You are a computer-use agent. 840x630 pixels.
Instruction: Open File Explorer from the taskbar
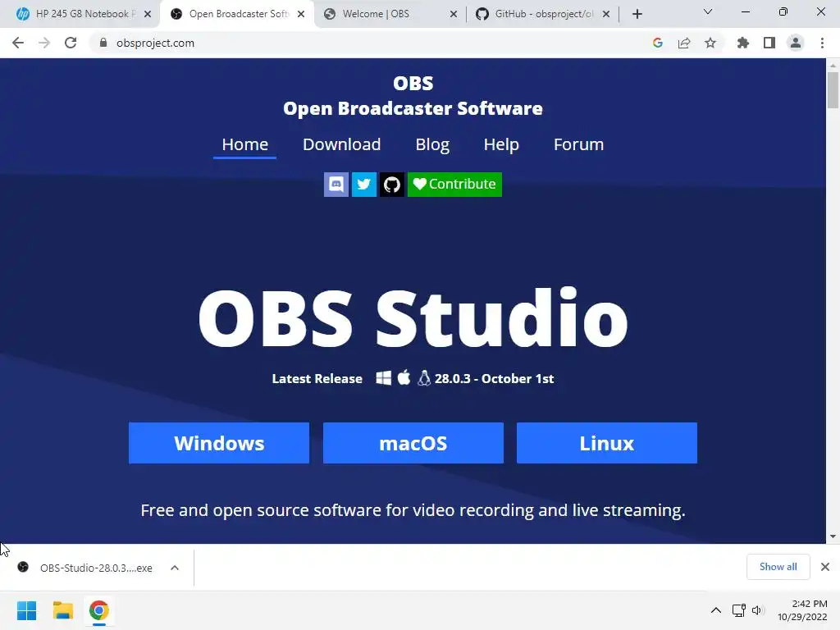pos(62,610)
